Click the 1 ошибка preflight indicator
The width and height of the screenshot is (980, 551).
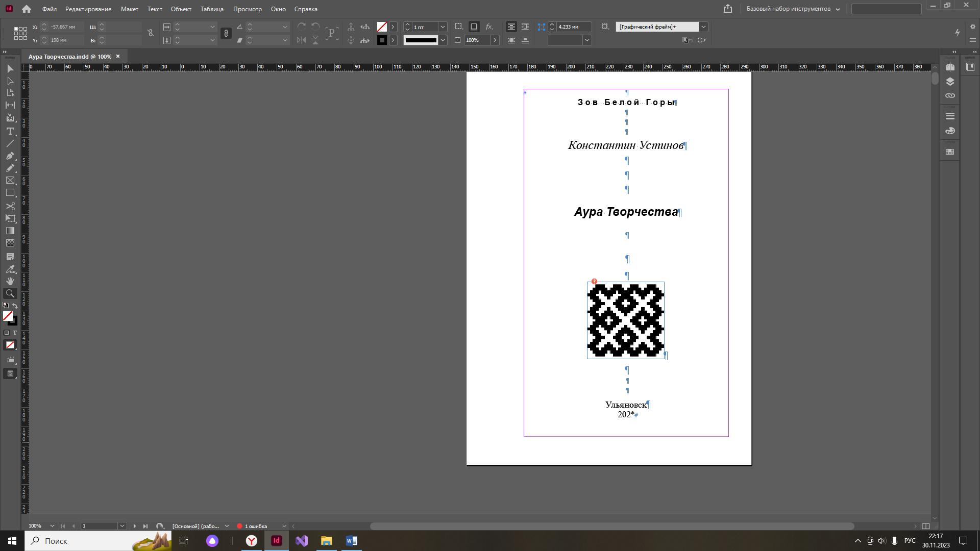pyautogui.click(x=255, y=526)
